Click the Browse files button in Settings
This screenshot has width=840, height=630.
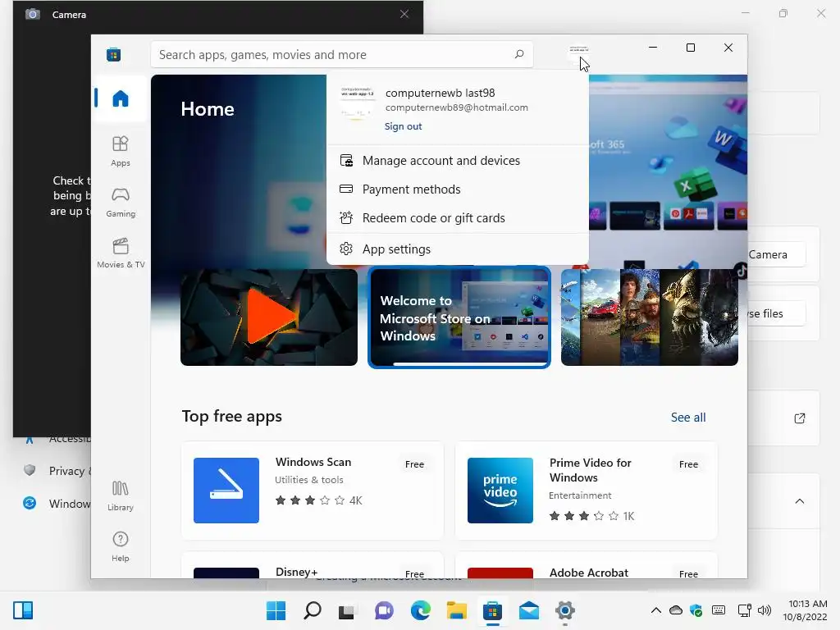(x=776, y=313)
